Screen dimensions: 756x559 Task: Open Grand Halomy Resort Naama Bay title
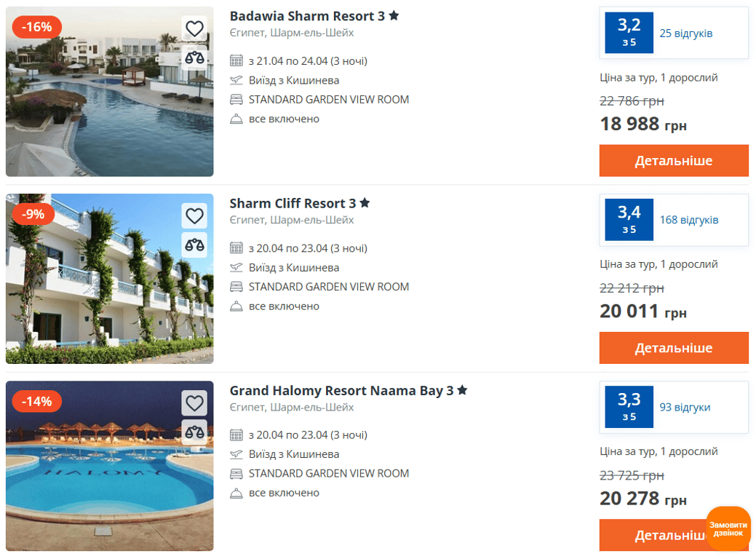[341, 390]
